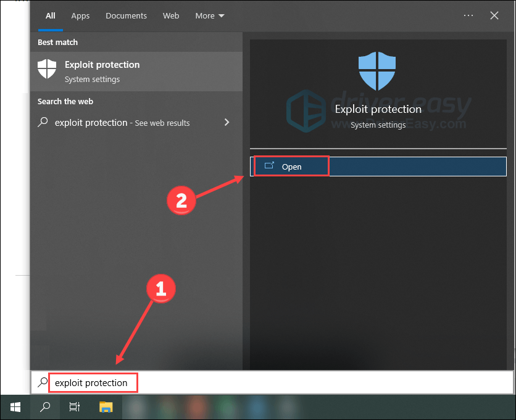Open See web results for exploit protection
The height and width of the screenshot is (420, 516).
click(123, 123)
